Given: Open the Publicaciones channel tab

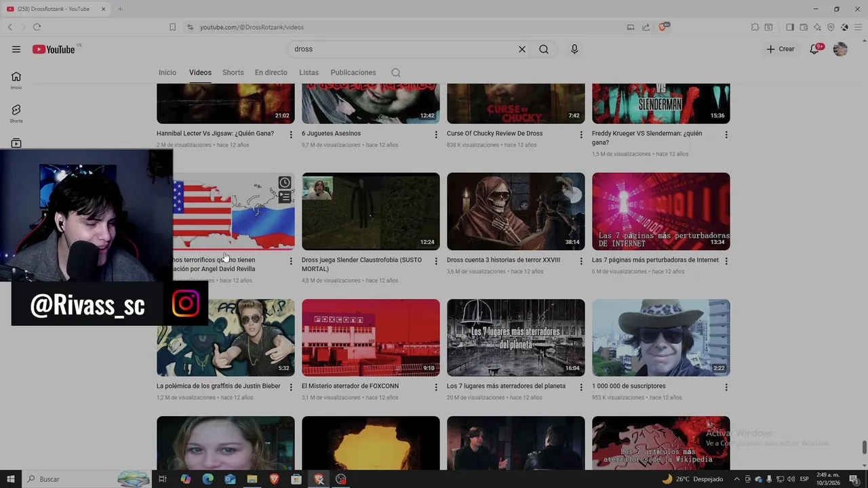Looking at the screenshot, I should pyautogui.click(x=353, y=73).
